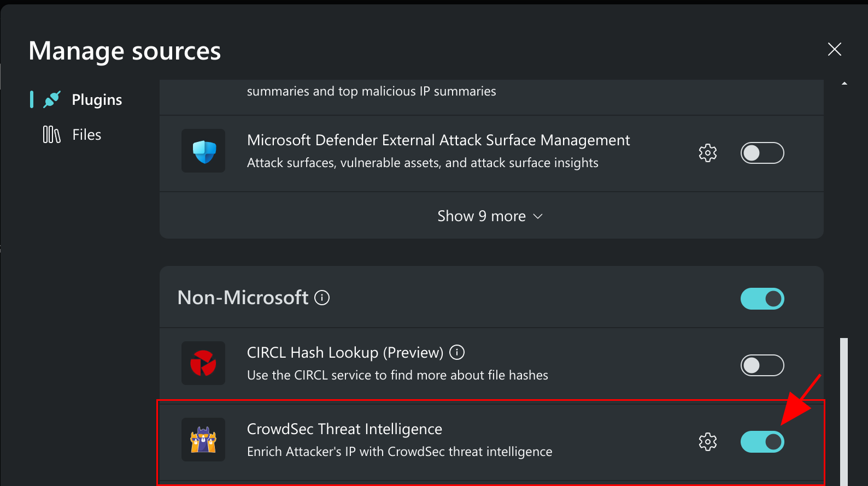Screen dimensions: 868x486
Task: Enable Microsoft Defender External Attack Surface Management
Action: [762, 153]
